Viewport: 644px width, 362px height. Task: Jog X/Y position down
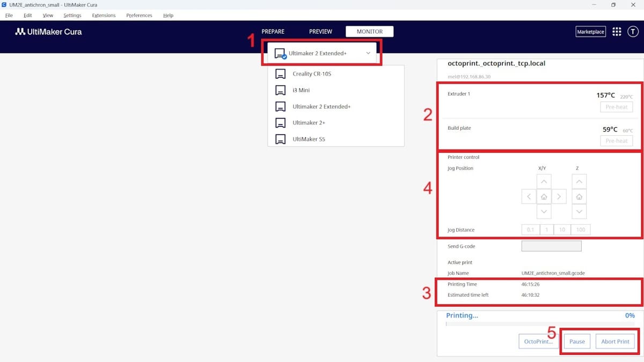(x=544, y=212)
